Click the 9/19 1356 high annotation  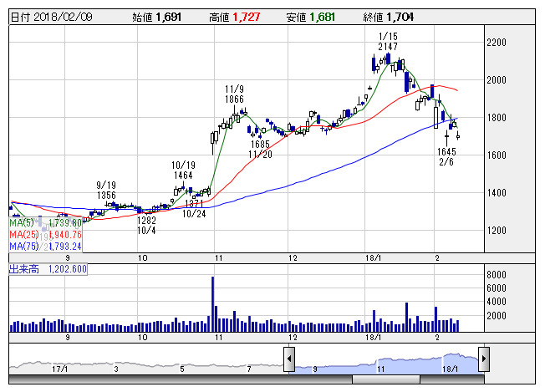(x=106, y=190)
